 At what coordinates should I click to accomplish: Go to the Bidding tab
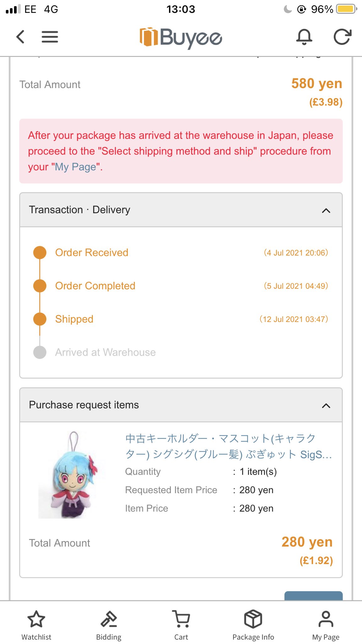(109, 625)
